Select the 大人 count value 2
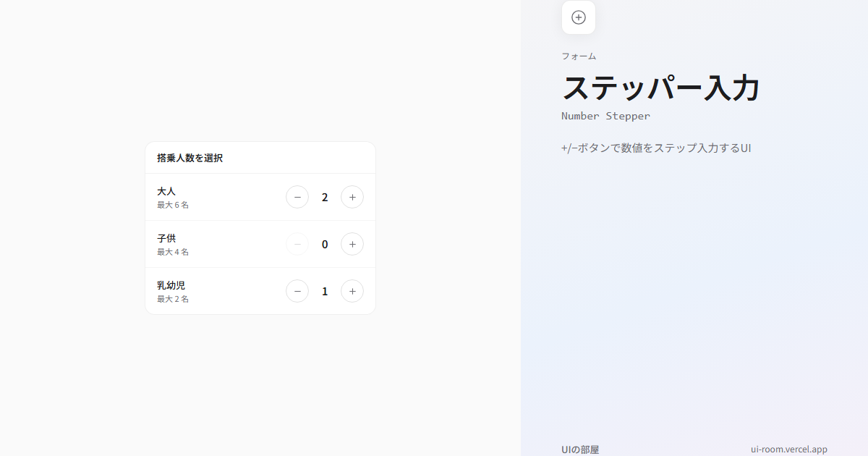 tap(325, 197)
